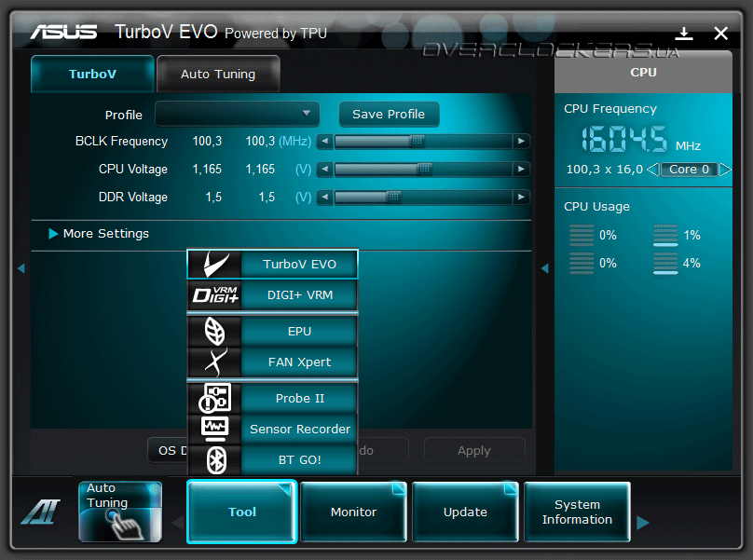Select Probe II from Tool menu
Screen dimensions: 753x560
[299, 398]
